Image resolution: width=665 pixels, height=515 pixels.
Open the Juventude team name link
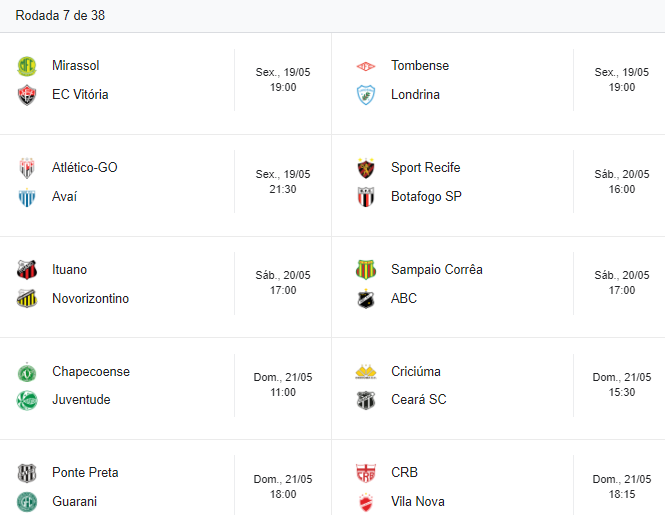(x=81, y=400)
